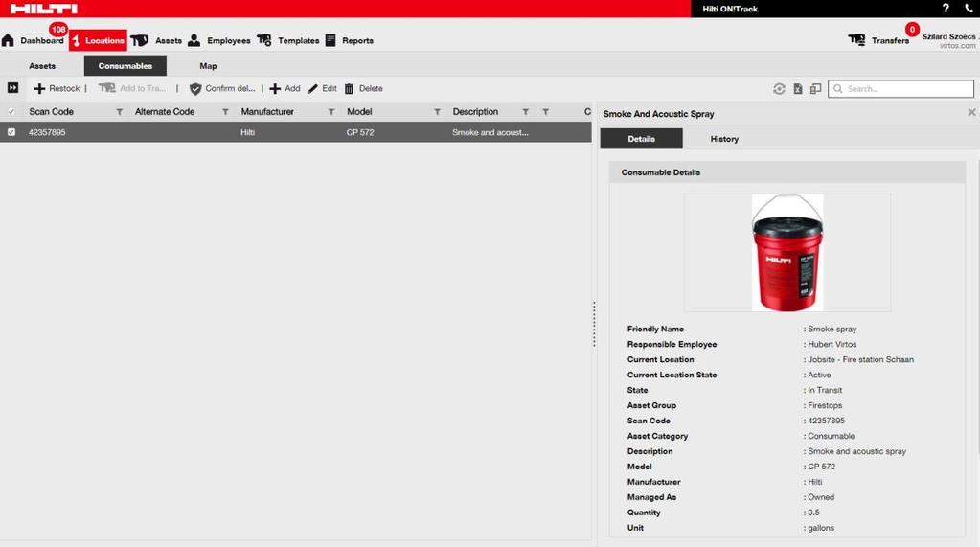
Task: Go to the Locations section
Action: 98,40
